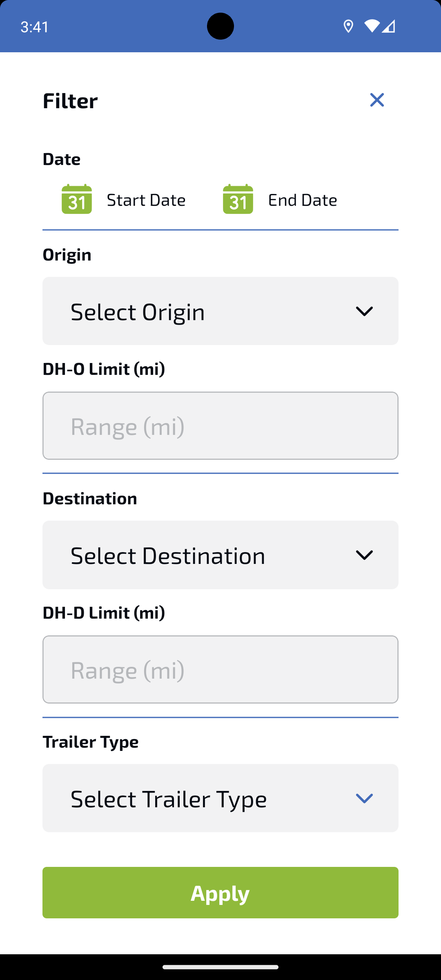
Task: Choose the End Date label
Action: (303, 200)
